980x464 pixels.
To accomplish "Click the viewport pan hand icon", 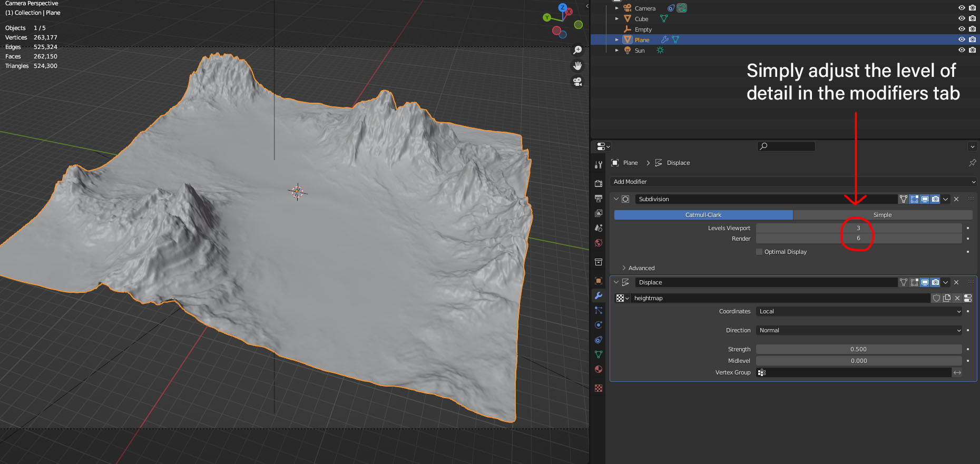I will click(x=577, y=66).
